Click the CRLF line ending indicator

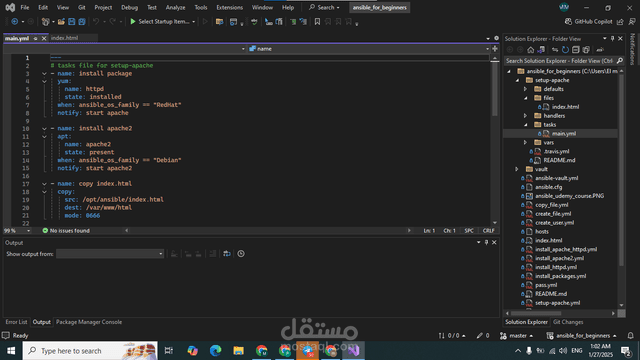click(489, 231)
